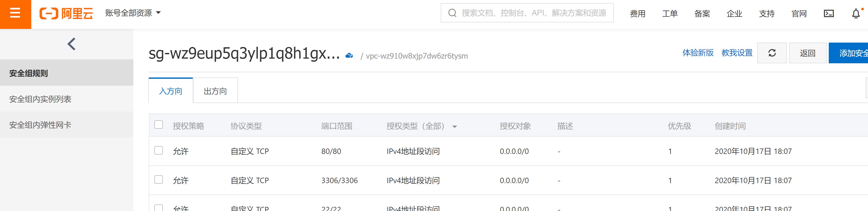Click the 教我设置 link
This screenshot has height=211, width=868.
coord(737,53)
